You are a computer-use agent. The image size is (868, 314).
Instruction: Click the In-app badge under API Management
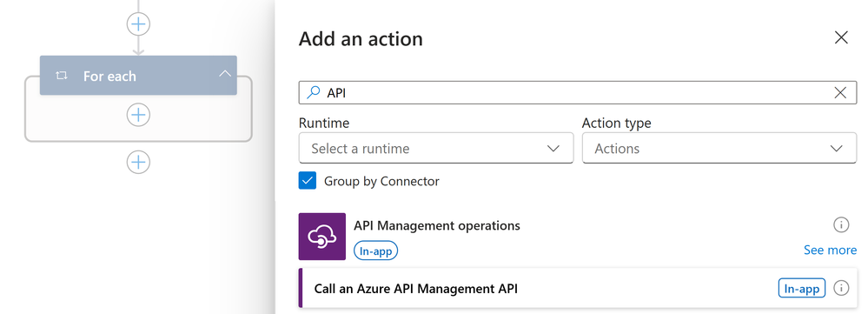376,251
